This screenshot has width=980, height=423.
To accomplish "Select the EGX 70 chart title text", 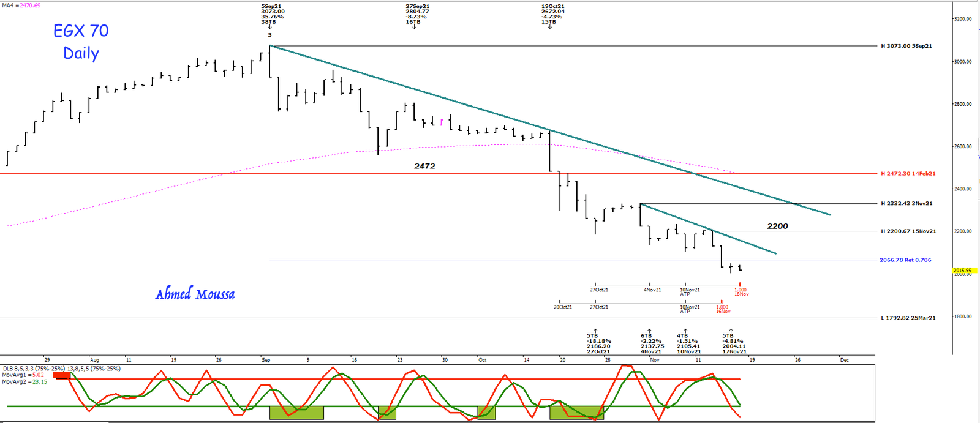I will click(x=81, y=31).
